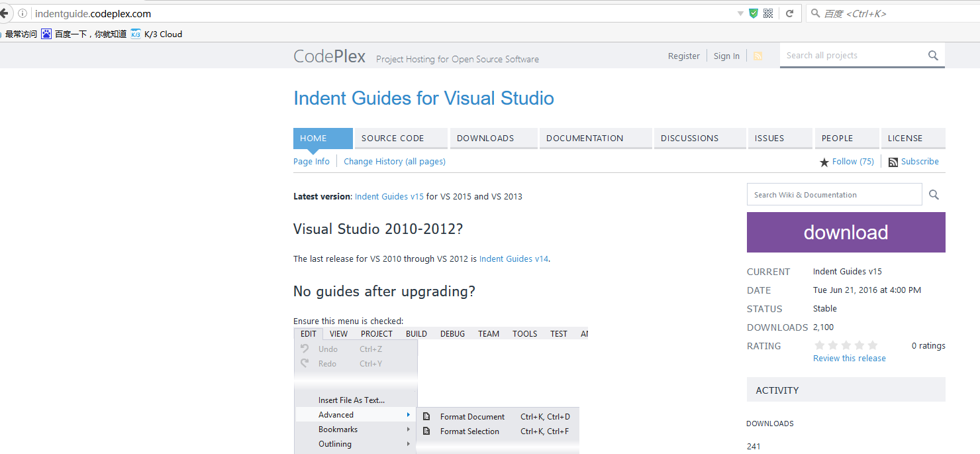Viewport: 980px width, 454px height.
Task: Click the Register link
Action: (684, 56)
